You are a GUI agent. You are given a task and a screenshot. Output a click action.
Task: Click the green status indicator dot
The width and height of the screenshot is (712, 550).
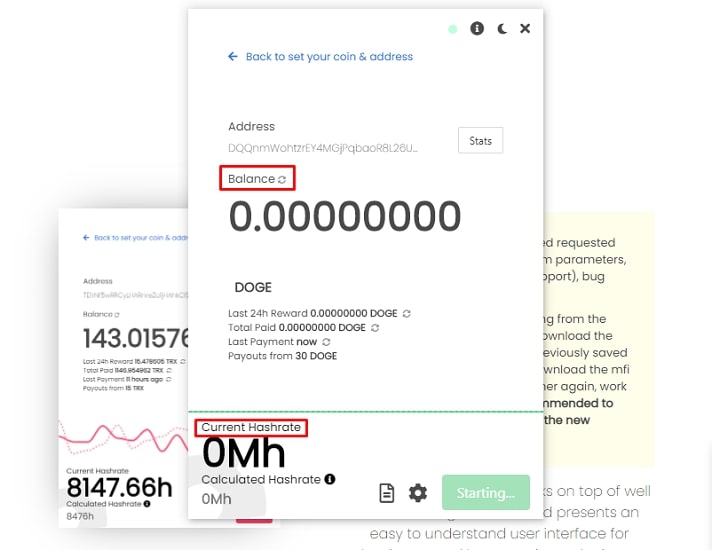click(x=453, y=30)
